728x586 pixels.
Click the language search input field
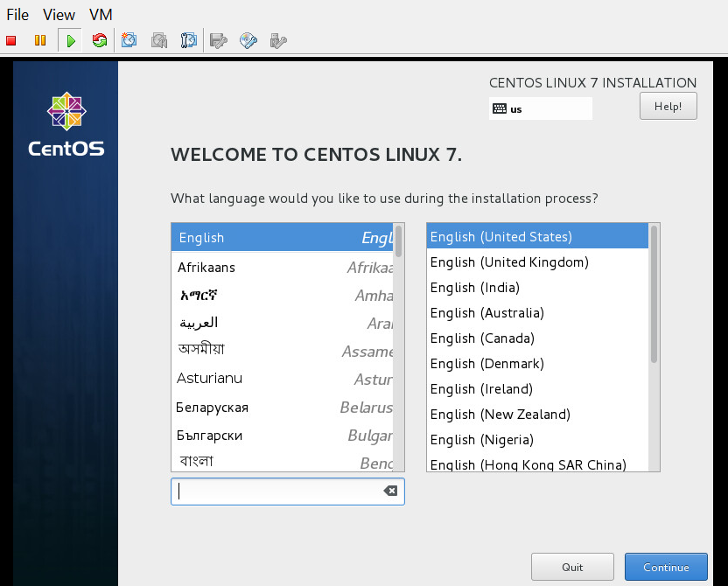point(278,492)
